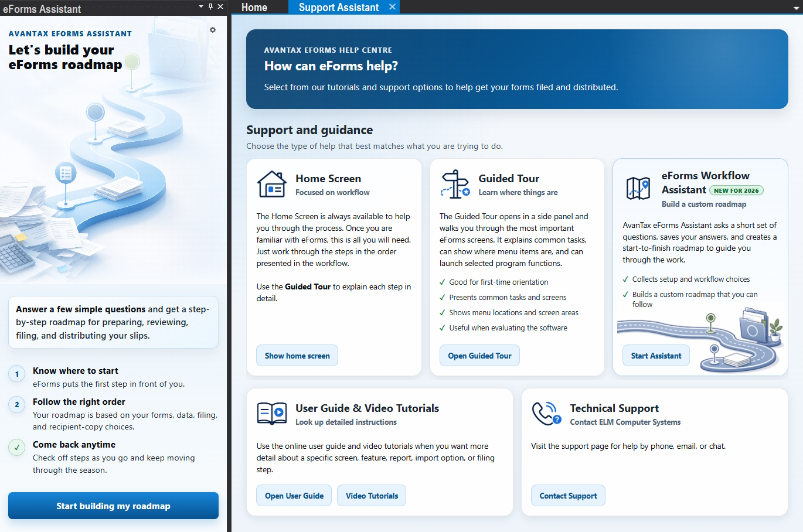Click "Useful when evaluating the software" item
The height and width of the screenshot is (532, 803).
[x=508, y=328]
